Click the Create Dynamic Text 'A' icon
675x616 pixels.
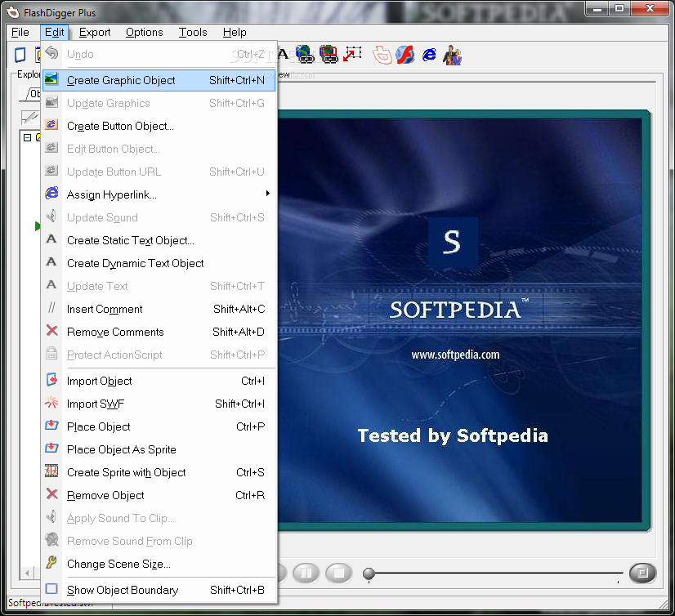[51, 261]
